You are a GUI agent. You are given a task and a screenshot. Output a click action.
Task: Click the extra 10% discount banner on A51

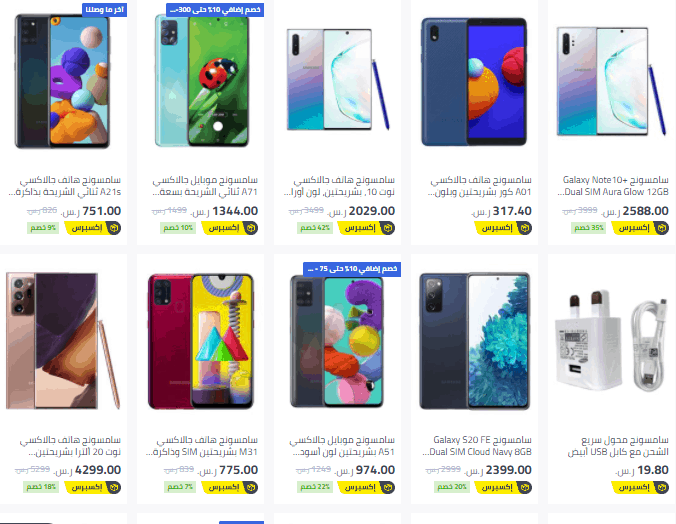352,269
